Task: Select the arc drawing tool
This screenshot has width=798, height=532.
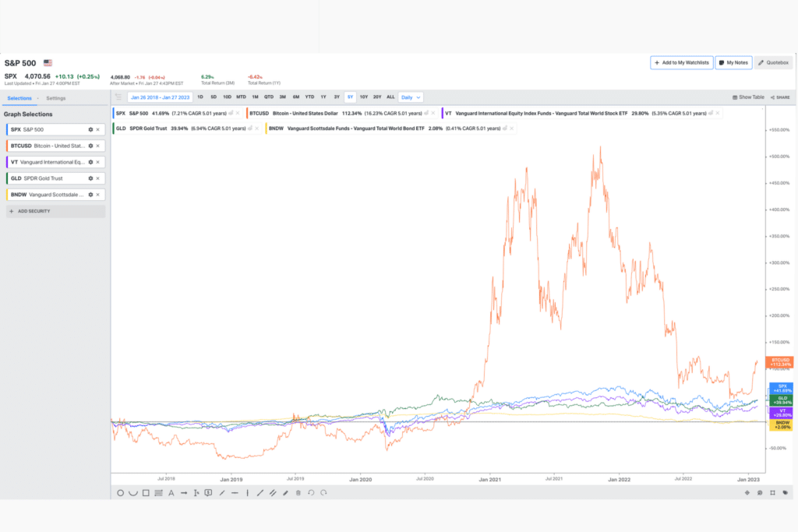Action: (132, 493)
